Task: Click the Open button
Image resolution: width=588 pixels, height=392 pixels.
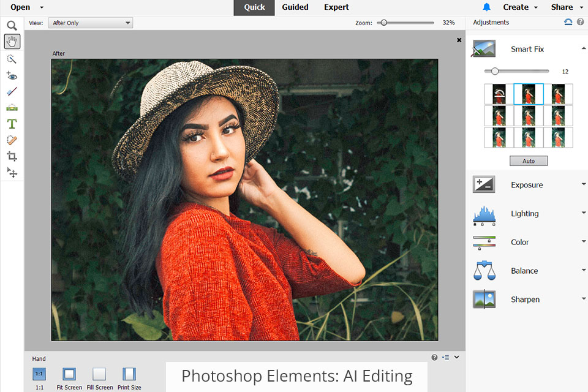Action: point(20,7)
